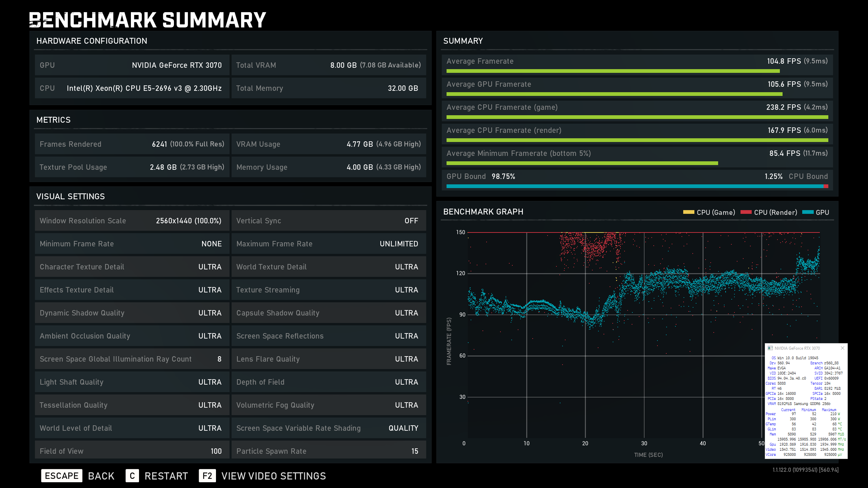Screen dimensions: 868x488
Task: Restart the benchmark via RESTART label
Action: [166, 476]
